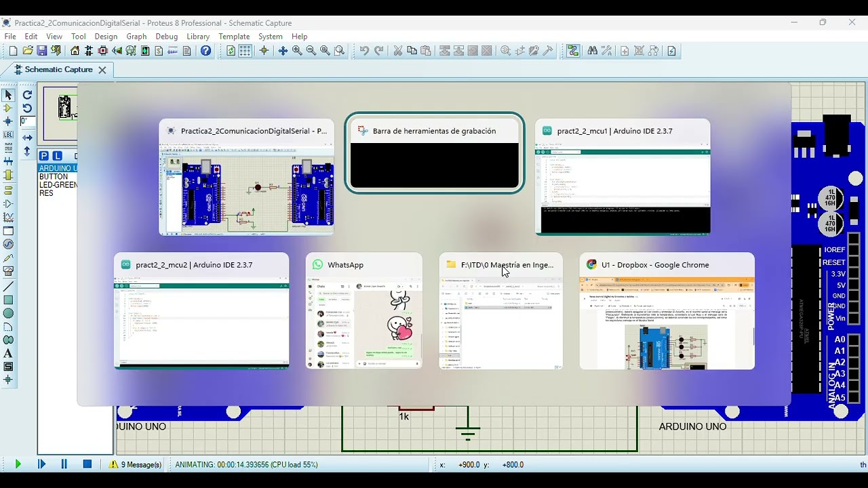Select the 2D circle drawing tool
Image resolution: width=868 pixels, height=488 pixels.
[x=8, y=313]
